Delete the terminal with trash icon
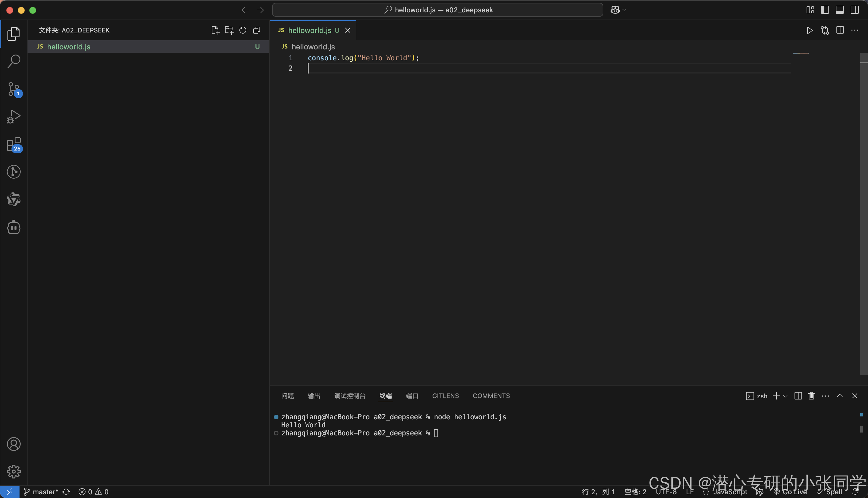 pos(811,396)
